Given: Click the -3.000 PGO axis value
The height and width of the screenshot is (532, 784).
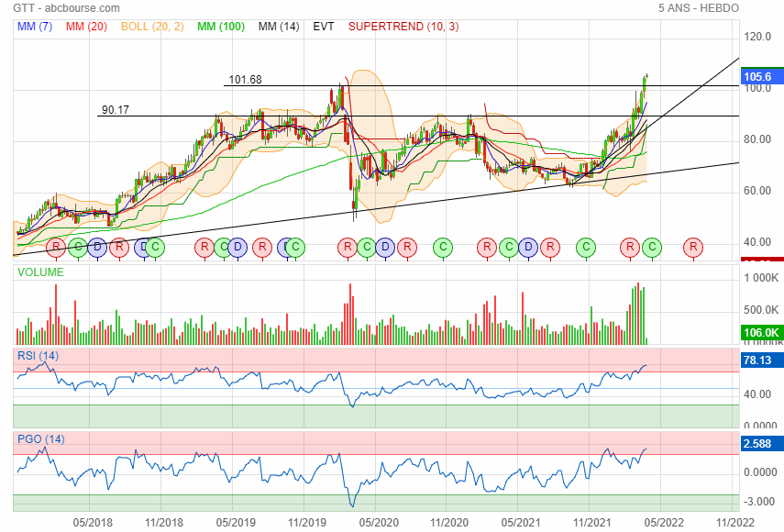Looking at the screenshot, I should (x=759, y=502).
